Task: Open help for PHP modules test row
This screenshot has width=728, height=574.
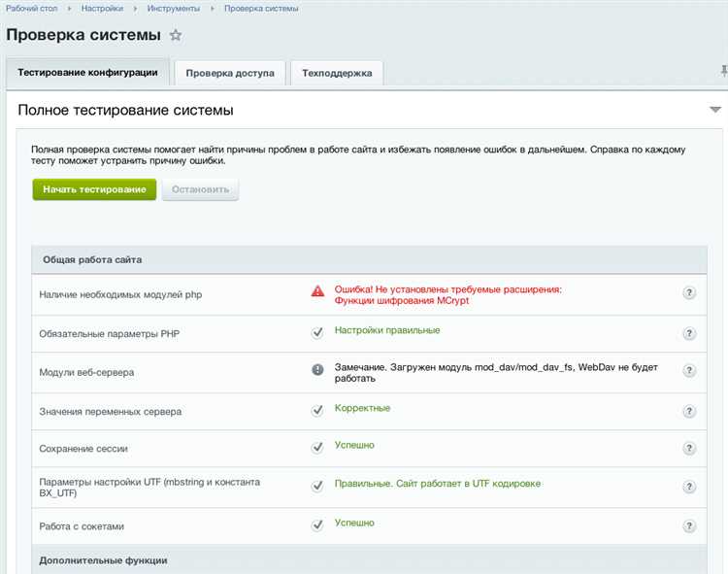Action: click(x=689, y=293)
